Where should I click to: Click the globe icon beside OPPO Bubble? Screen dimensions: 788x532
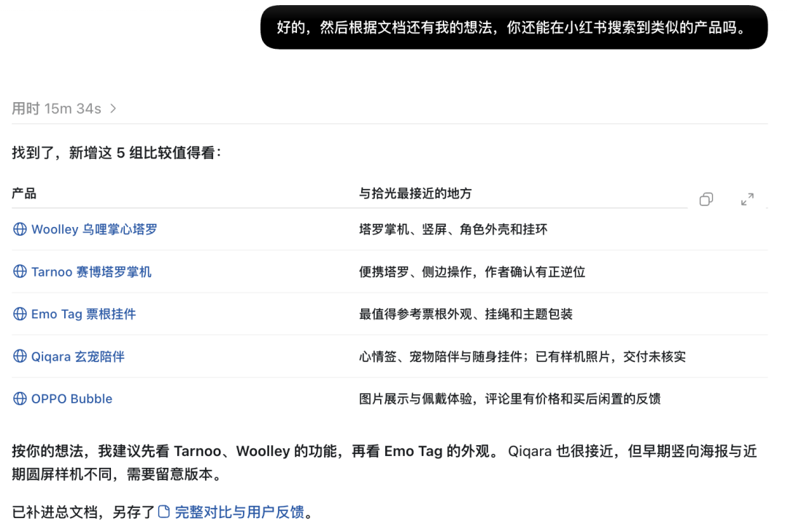click(x=20, y=398)
